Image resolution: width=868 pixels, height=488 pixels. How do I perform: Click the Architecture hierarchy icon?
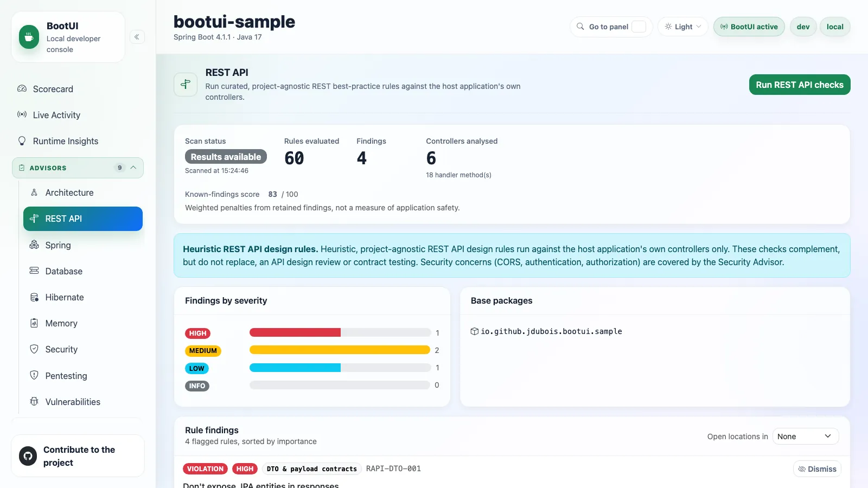click(34, 192)
